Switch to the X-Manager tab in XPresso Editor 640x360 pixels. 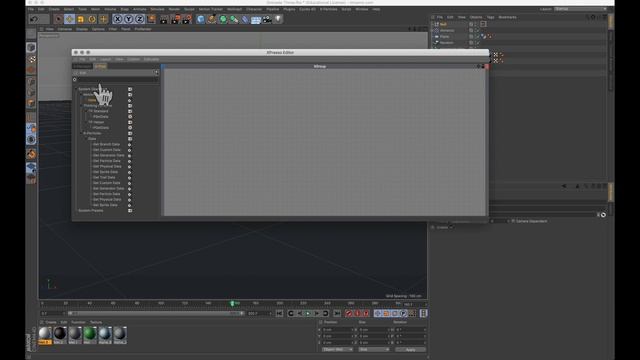[x=82, y=66]
